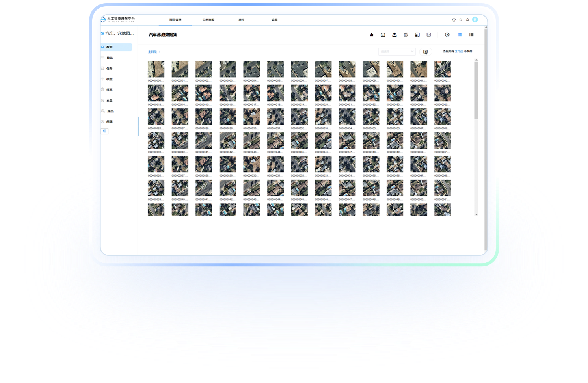588x383 pixels.
Task: Click the t-shirt theme icon
Action: (454, 20)
